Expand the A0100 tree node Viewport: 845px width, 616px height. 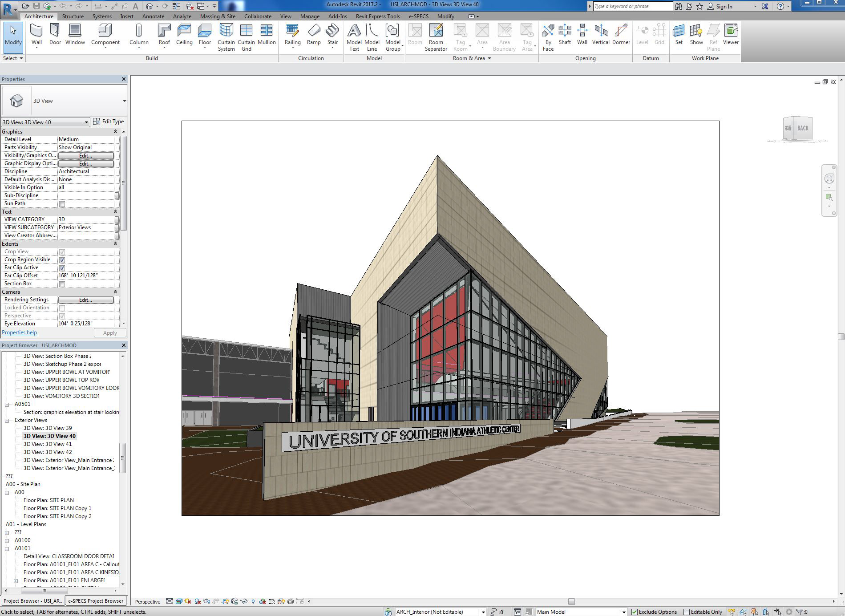coord(7,541)
